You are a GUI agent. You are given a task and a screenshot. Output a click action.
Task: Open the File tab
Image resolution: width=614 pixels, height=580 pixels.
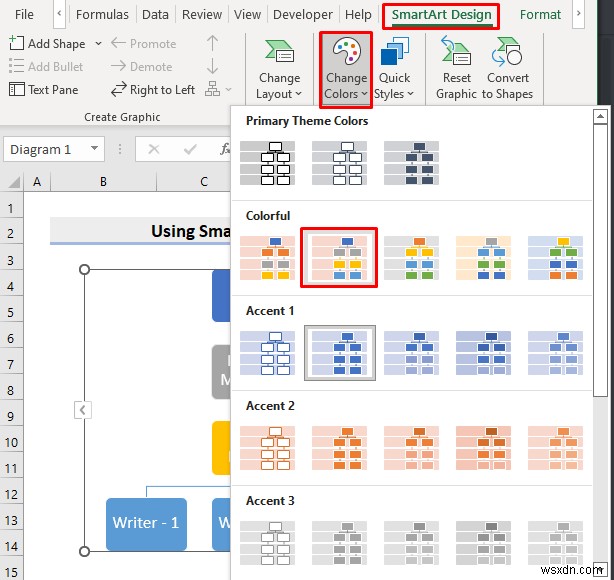(24, 14)
